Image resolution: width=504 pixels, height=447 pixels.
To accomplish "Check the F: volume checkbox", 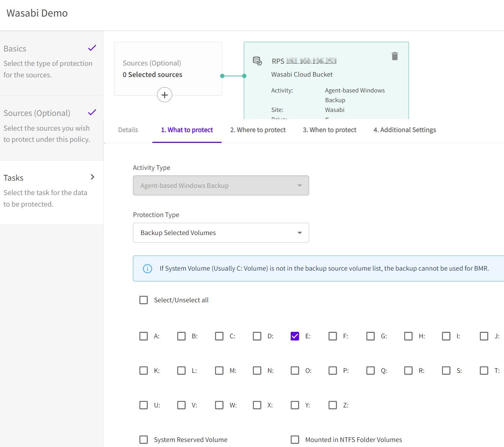I will point(333,336).
